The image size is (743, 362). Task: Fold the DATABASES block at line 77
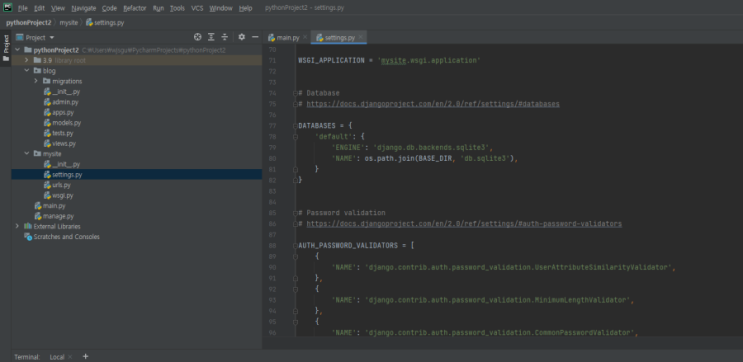coord(295,126)
